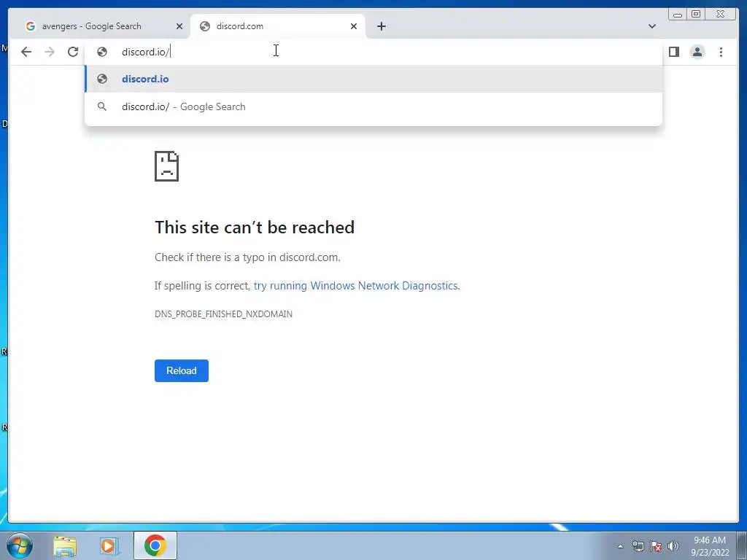Image resolution: width=747 pixels, height=560 pixels.
Task: Restore down the Chrome window
Action: coord(696,15)
